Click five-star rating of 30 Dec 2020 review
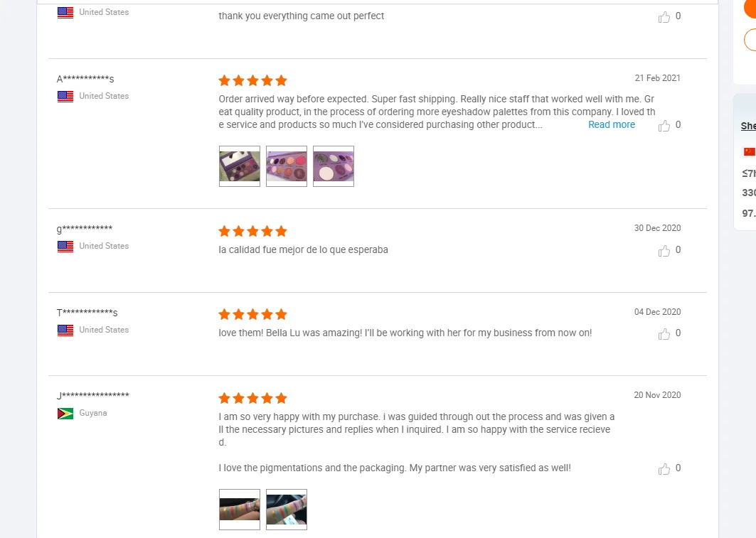This screenshot has width=756, height=538. (252, 231)
